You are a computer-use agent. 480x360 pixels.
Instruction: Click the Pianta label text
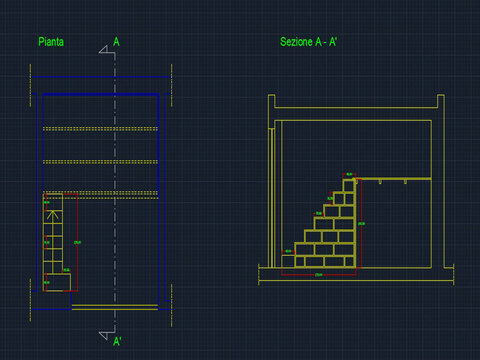[51, 42]
